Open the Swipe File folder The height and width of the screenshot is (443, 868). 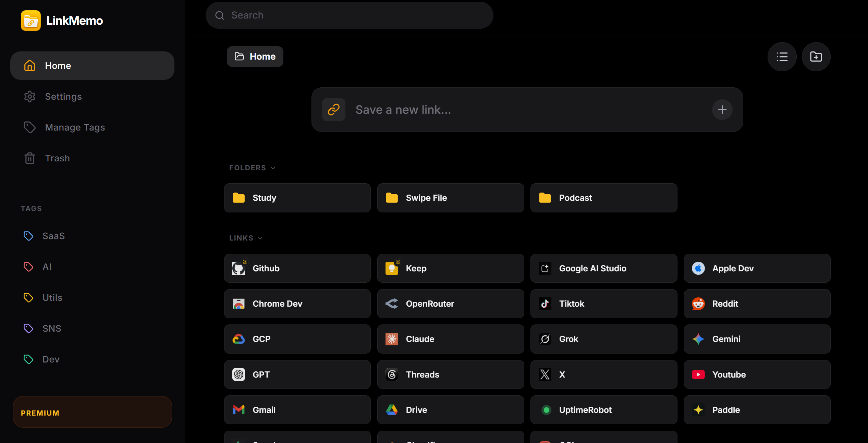tap(450, 198)
